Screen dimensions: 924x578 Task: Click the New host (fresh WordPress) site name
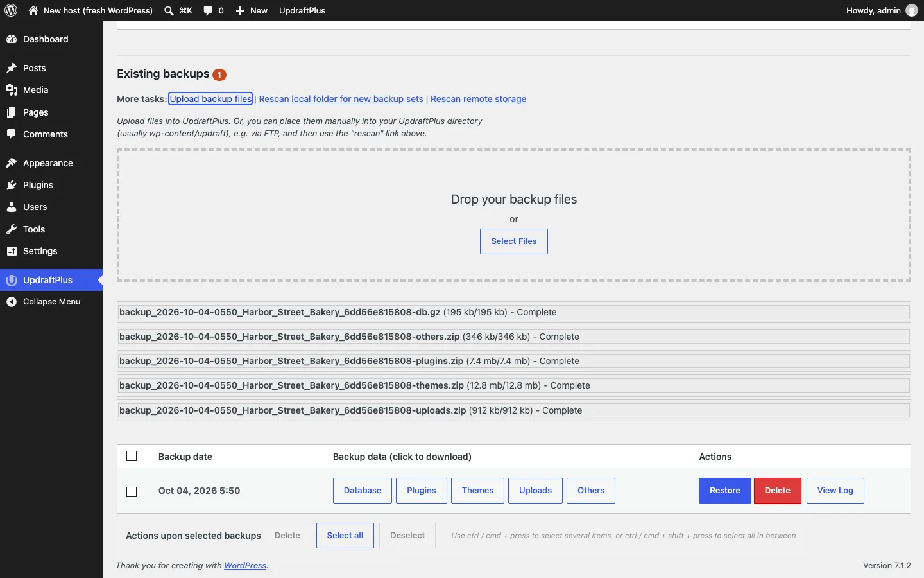(x=98, y=10)
